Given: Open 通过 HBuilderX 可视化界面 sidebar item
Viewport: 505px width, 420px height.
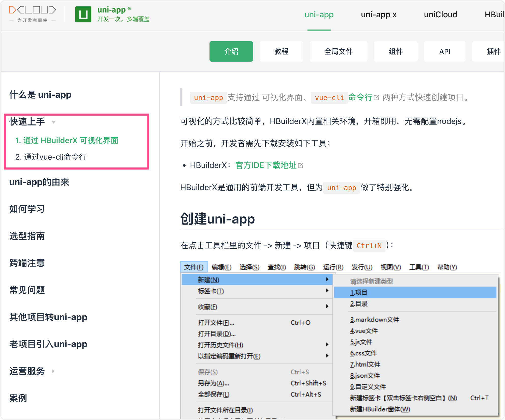Looking at the screenshot, I should (67, 140).
